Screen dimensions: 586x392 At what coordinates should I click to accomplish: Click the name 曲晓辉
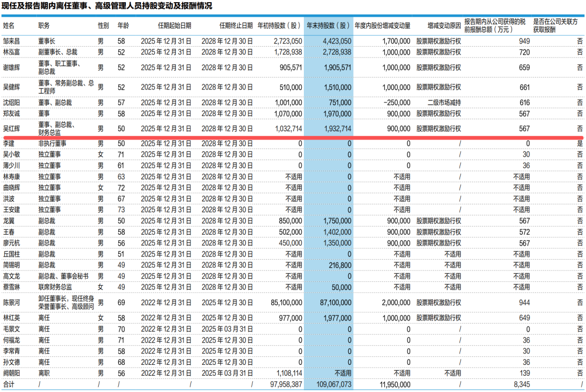coord(11,188)
